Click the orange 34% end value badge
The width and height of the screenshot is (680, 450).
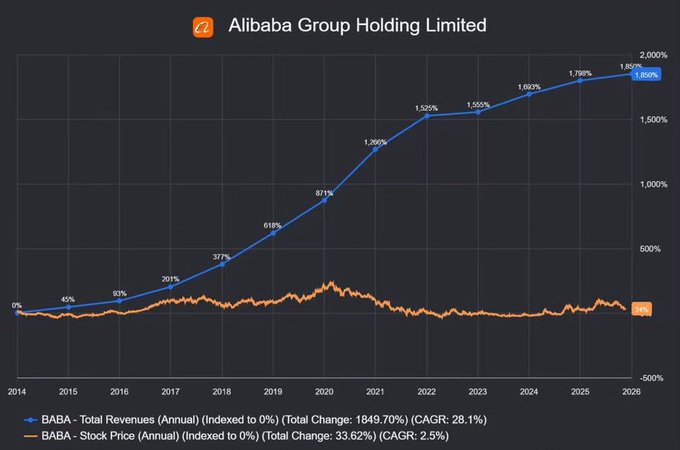click(x=641, y=310)
